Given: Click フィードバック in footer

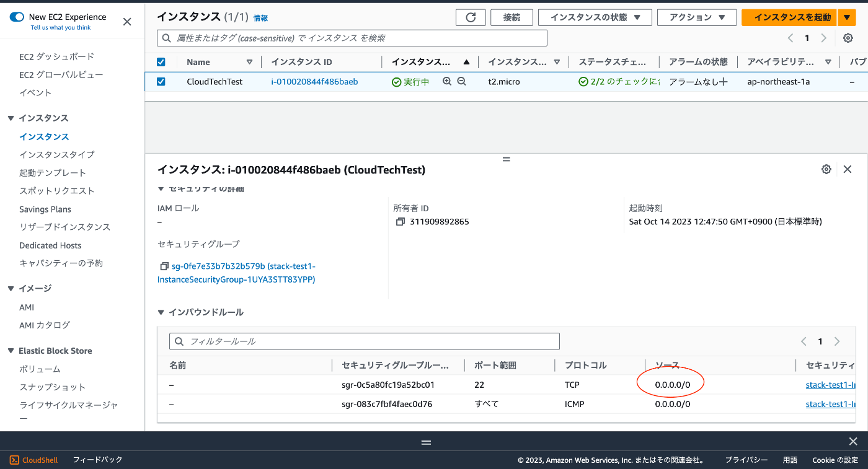Looking at the screenshot, I should coord(98,460).
